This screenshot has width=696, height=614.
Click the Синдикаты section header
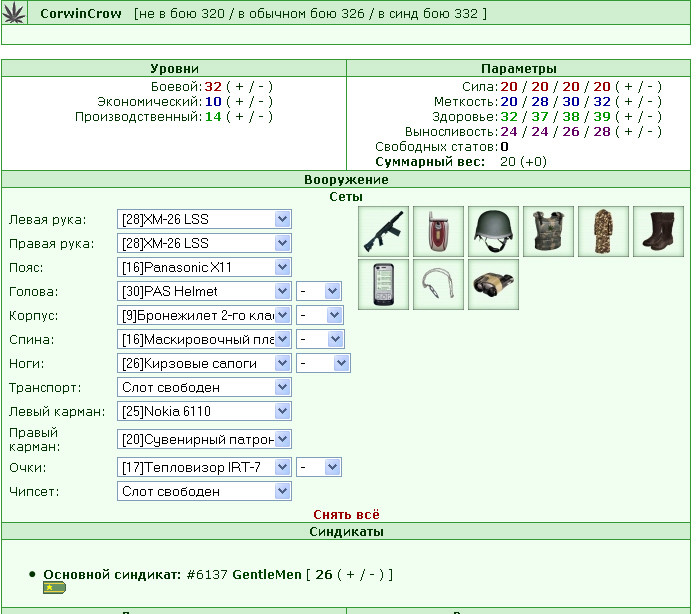point(346,532)
